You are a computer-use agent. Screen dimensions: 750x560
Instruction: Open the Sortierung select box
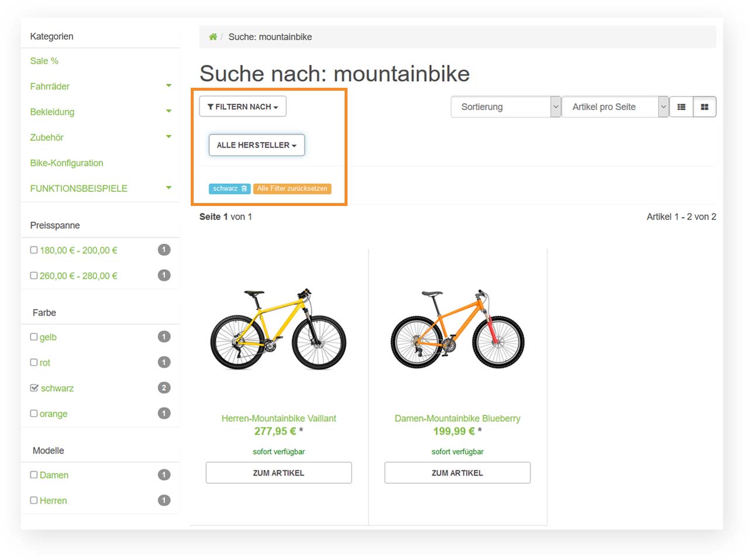point(506,107)
